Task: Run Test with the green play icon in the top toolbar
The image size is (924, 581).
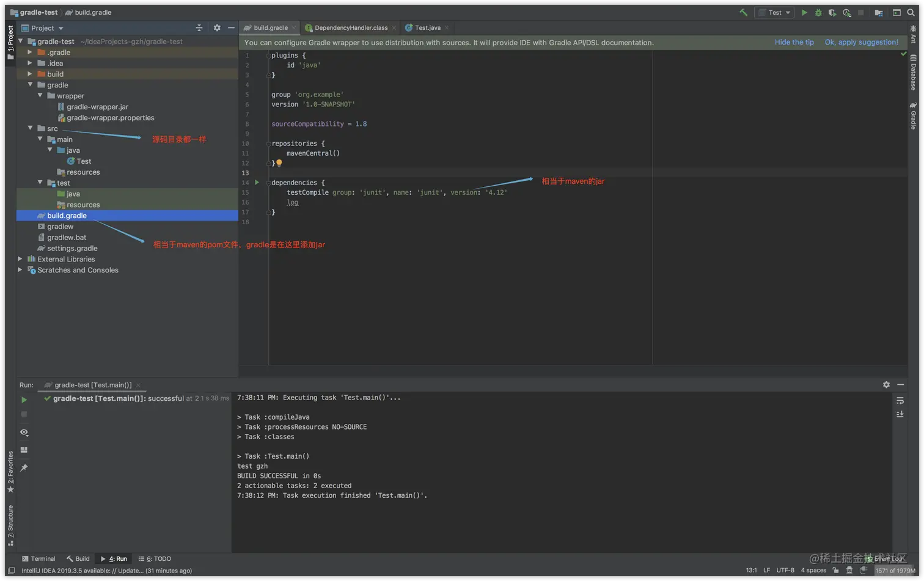Action: pos(804,12)
